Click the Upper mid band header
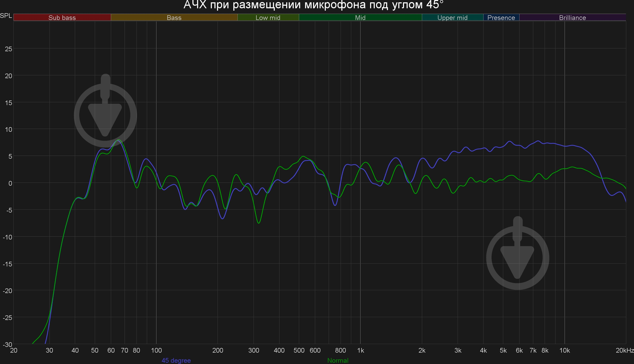 (x=452, y=18)
